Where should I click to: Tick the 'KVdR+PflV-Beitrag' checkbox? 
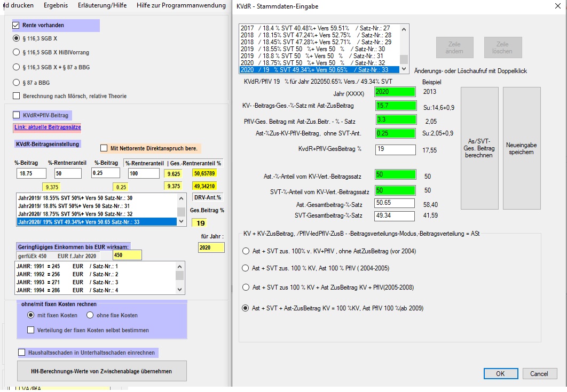click(16, 115)
